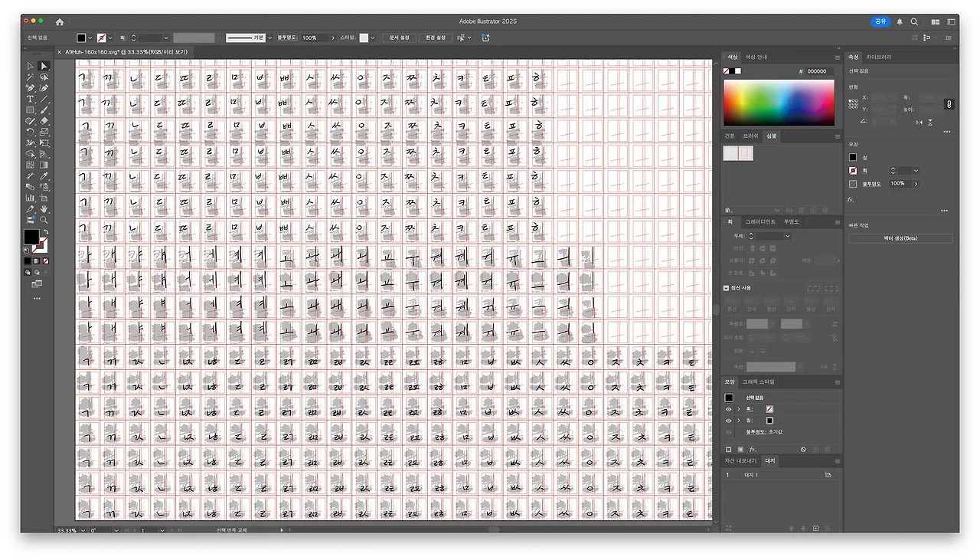The image size is (980, 560).
Task: Expand the opacity arrow in Control bar
Action: pos(333,38)
